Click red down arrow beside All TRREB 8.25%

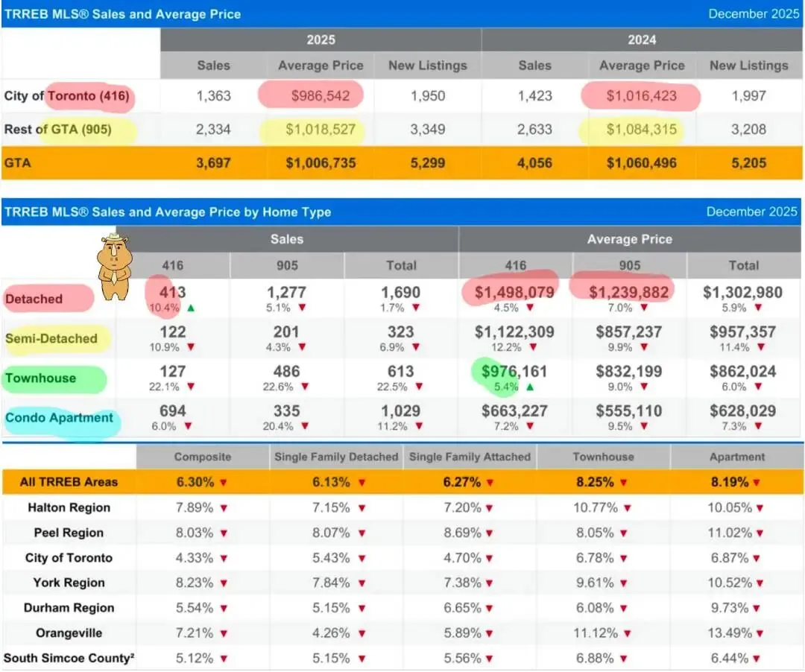623,483
